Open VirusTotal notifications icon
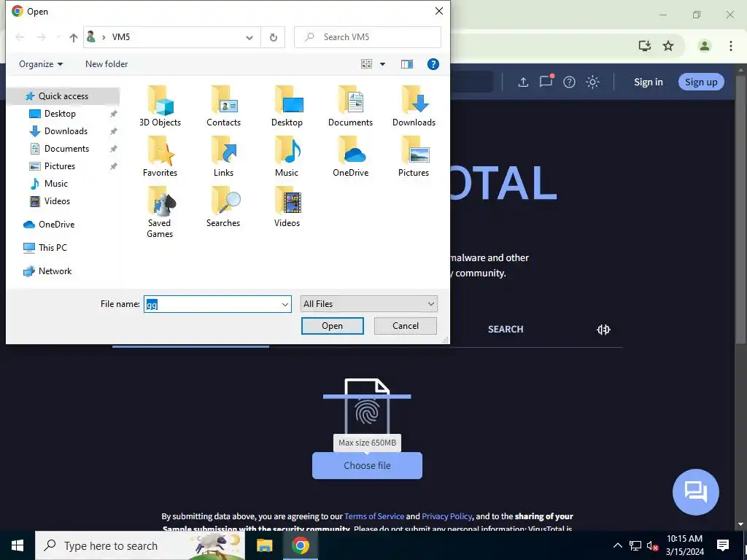This screenshot has width=747, height=560. coord(546,82)
